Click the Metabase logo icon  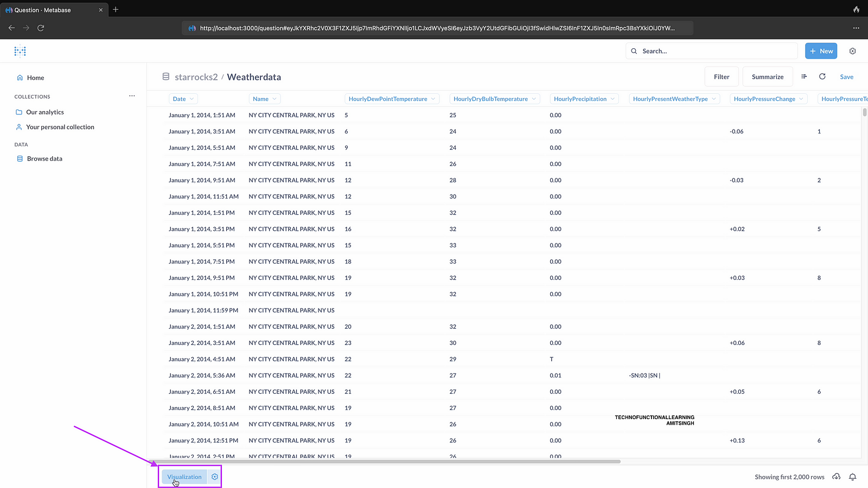tap(20, 51)
